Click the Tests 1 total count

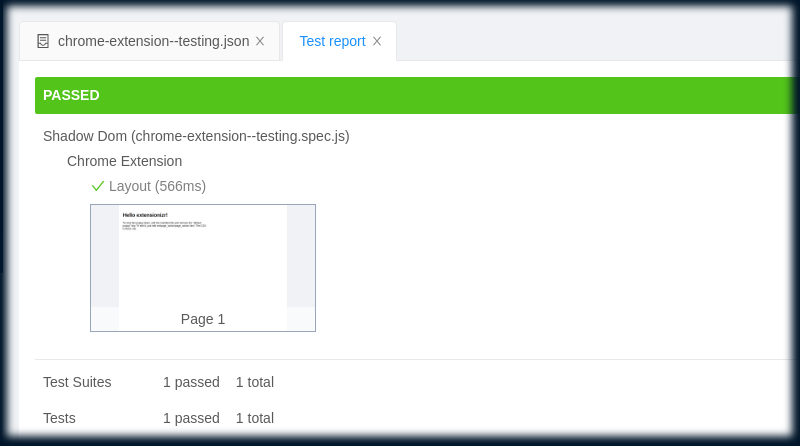pos(255,418)
